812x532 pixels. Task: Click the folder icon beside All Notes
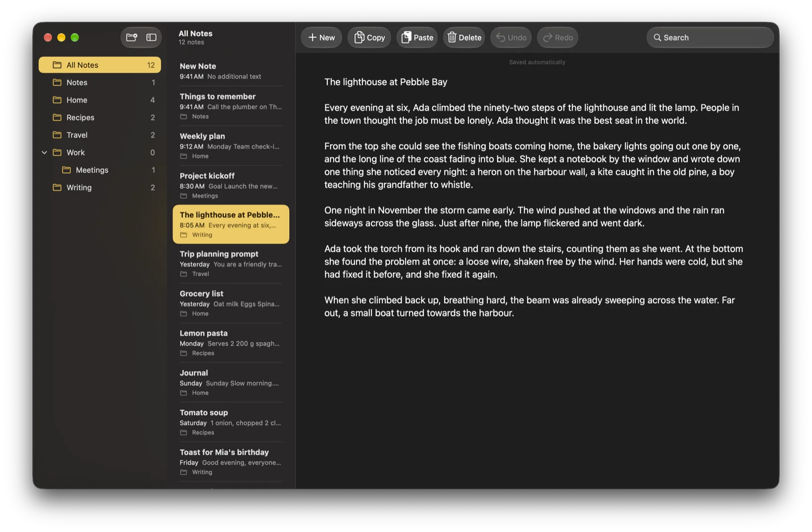[57, 65]
